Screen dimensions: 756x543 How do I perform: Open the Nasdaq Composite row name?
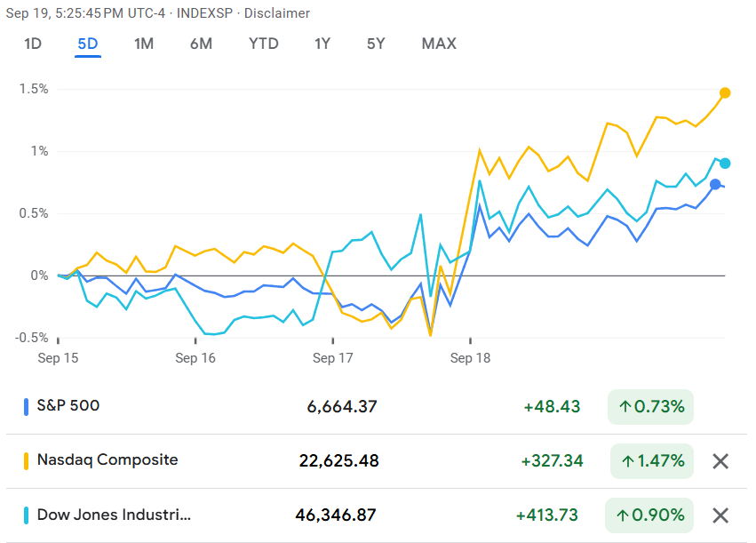107,460
